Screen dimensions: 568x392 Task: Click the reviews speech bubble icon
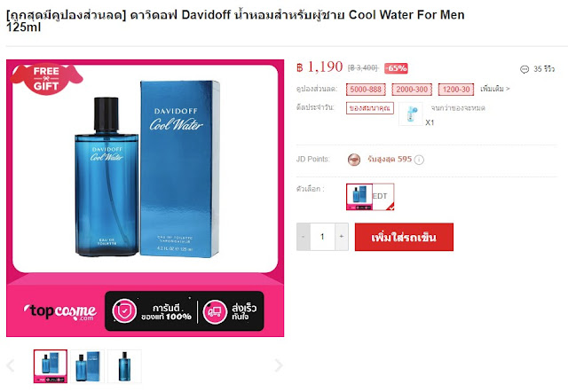(525, 69)
